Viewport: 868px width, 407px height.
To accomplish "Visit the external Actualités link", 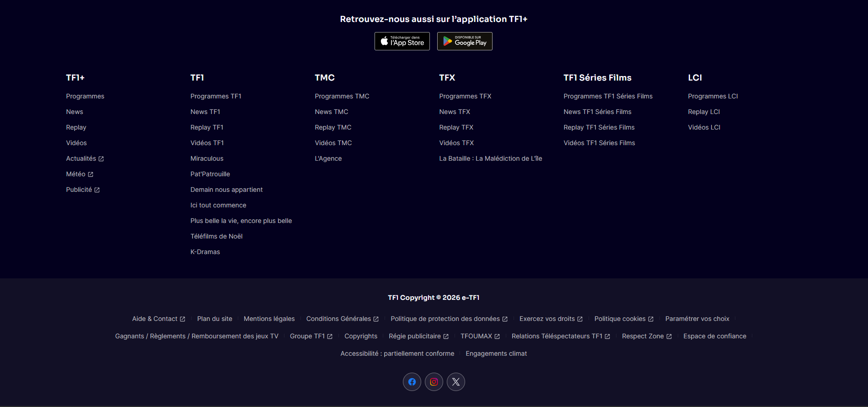I will (85, 158).
